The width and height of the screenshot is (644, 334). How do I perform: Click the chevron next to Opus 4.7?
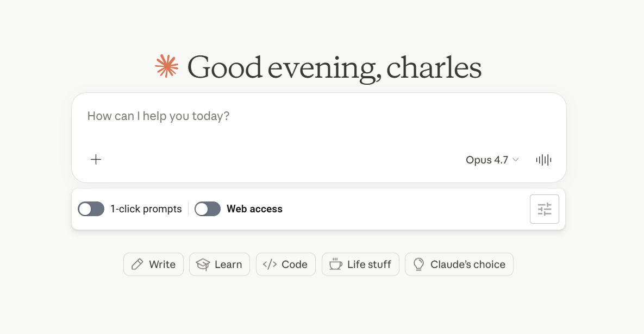pos(515,160)
